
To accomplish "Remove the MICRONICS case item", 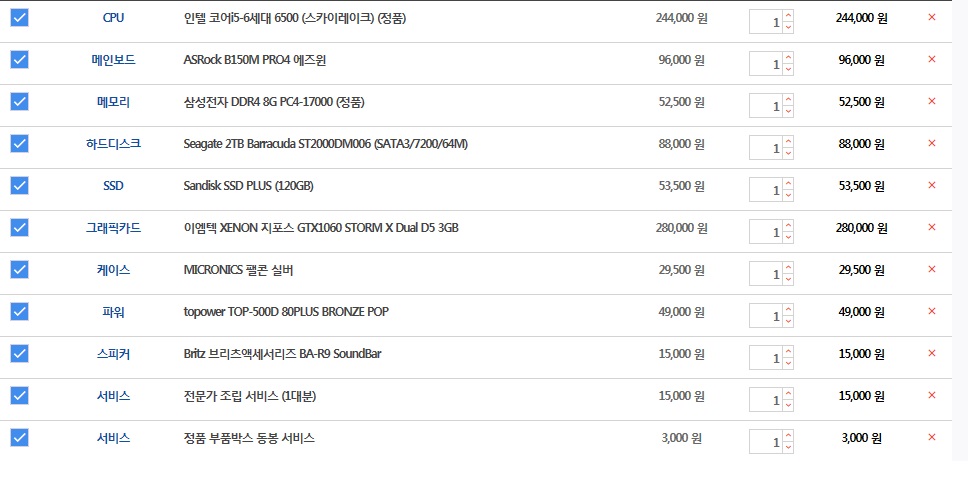I will pyautogui.click(x=932, y=269).
